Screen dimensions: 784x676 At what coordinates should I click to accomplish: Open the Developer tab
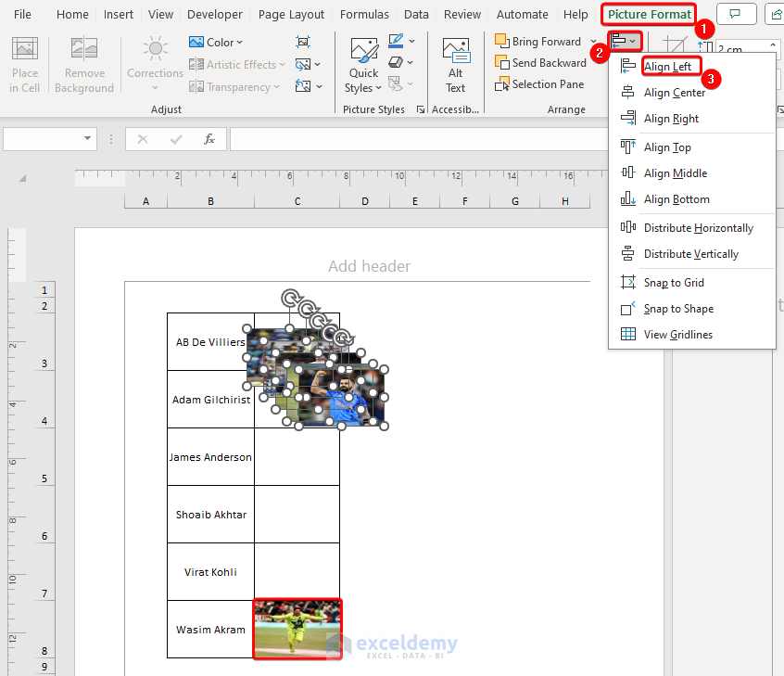coord(214,15)
